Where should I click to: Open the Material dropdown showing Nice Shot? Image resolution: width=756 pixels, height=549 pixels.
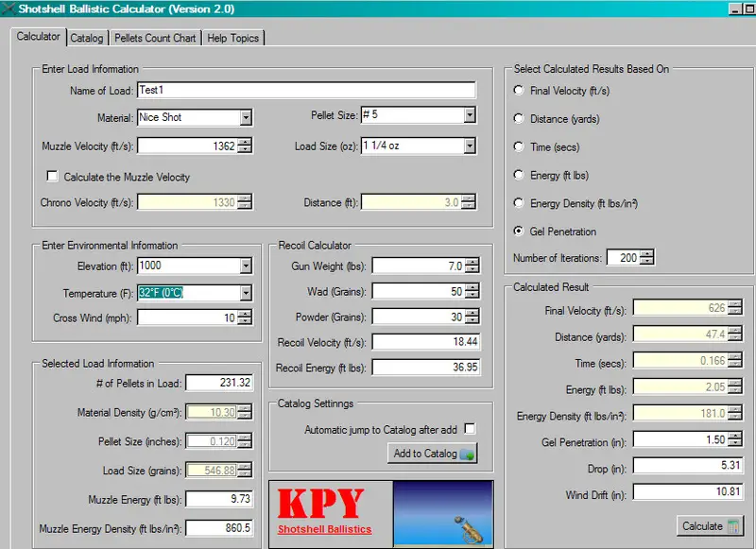246,117
